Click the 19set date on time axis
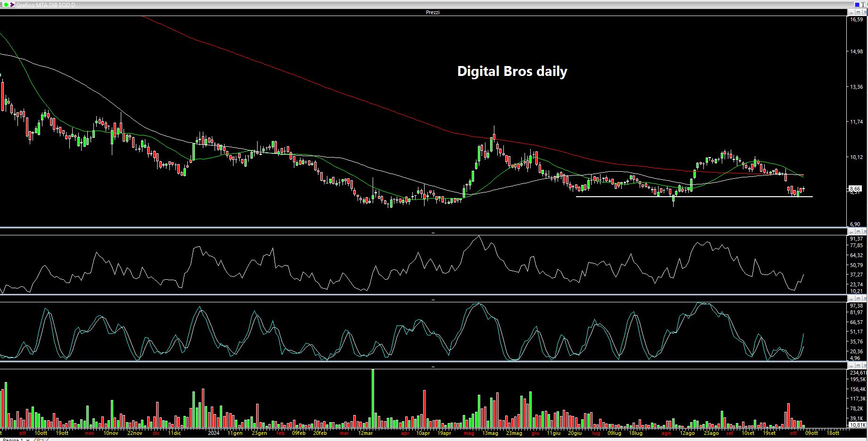Viewport: 868px width, 441px height. point(769,433)
